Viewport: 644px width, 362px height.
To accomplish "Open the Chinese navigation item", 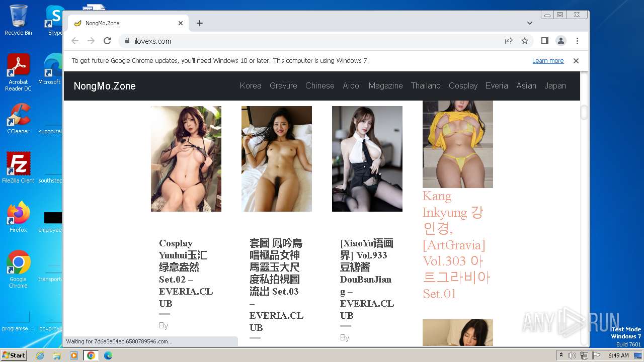I will coord(320,86).
